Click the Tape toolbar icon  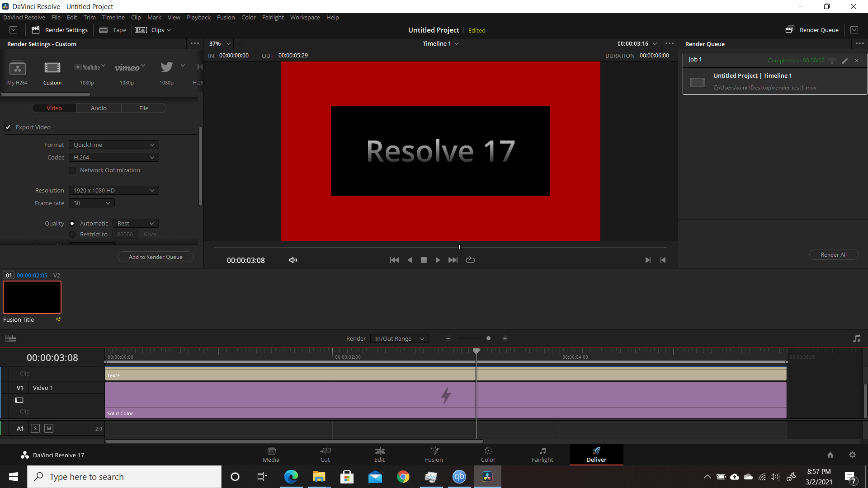click(x=104, y=30)
